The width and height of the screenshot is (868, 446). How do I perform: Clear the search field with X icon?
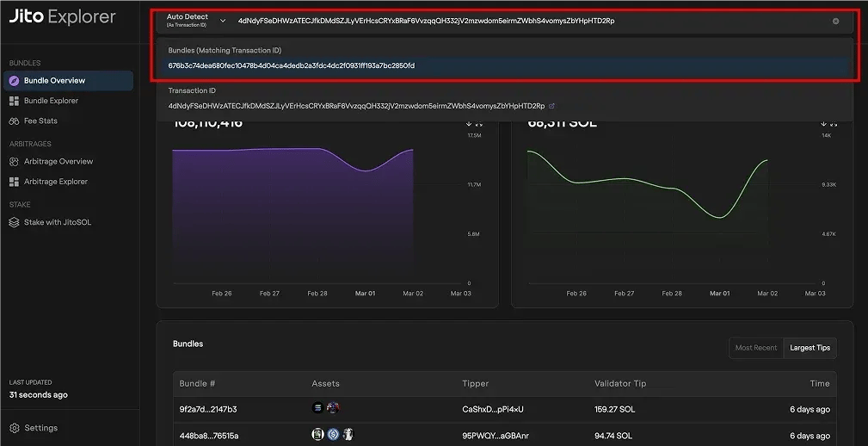(835, 21)
